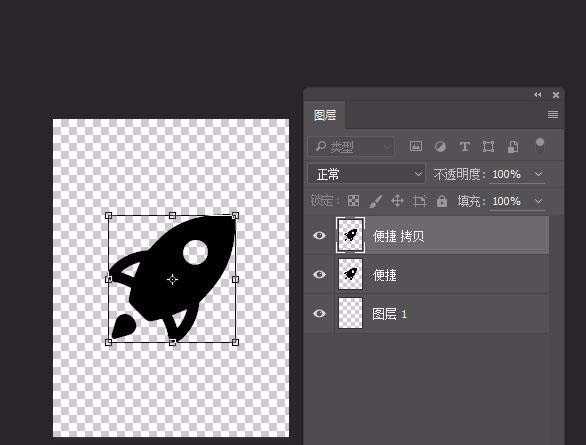Open the layers panel hamburger menu
The image size is (586, 445).
pyautogui.click(x=553, y=114)
